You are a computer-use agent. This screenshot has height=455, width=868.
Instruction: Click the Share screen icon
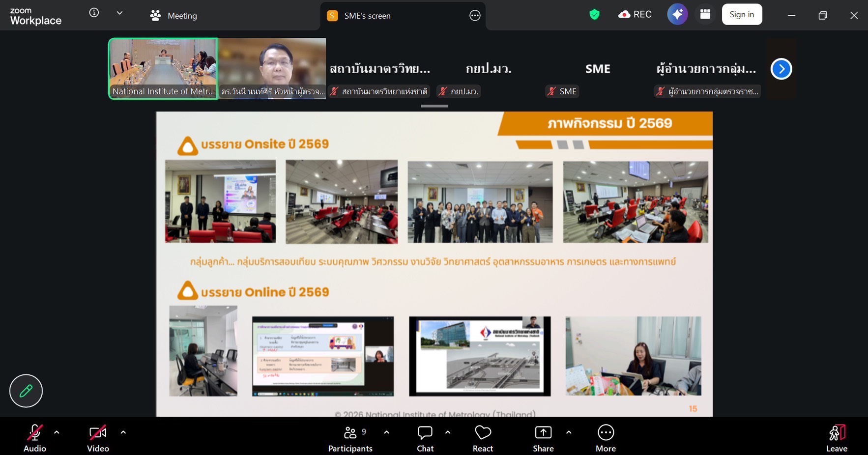coord(543,438)
